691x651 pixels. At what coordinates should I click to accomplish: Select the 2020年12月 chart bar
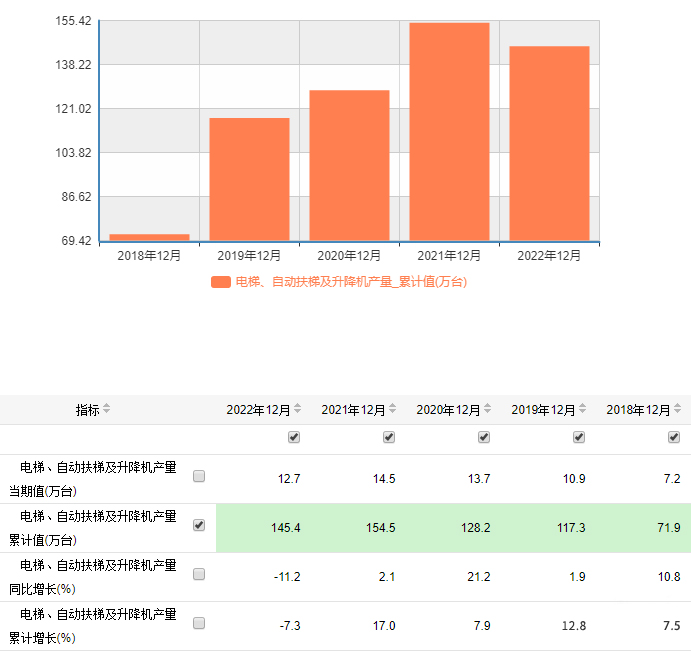coord(349,165)
